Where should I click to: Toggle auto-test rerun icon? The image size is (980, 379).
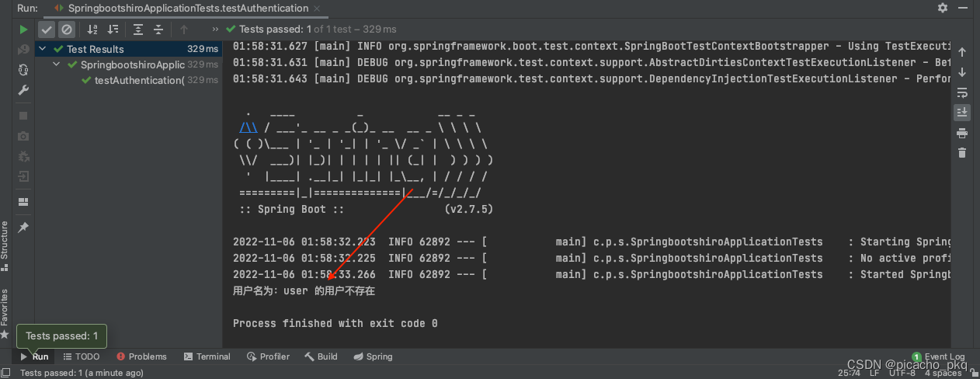tap(23, 70)
